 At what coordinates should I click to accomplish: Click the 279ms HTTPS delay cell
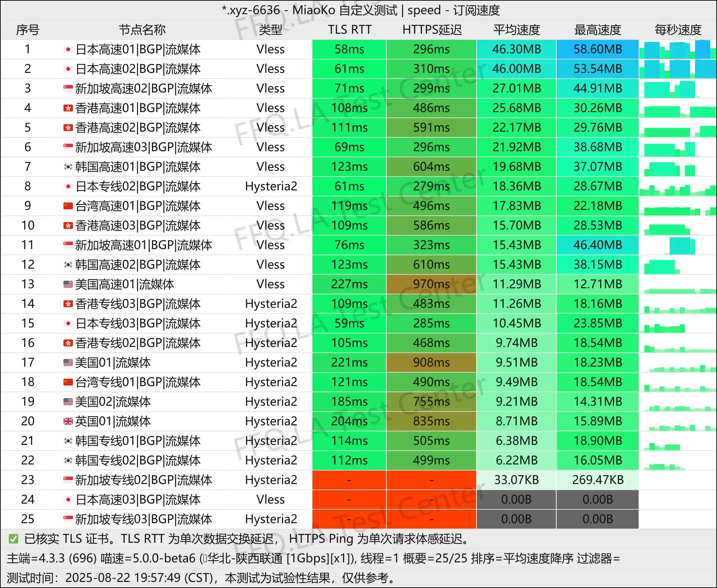click(431, 187)
